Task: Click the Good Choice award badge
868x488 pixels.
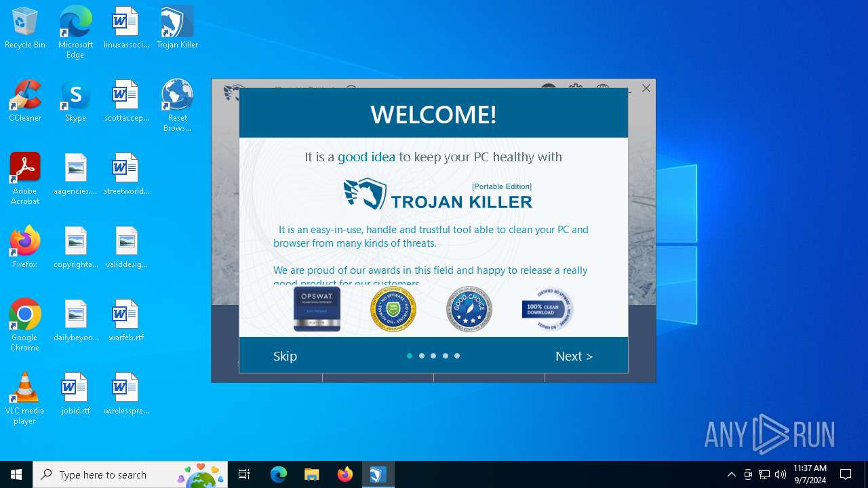Action: pos(469,309)
